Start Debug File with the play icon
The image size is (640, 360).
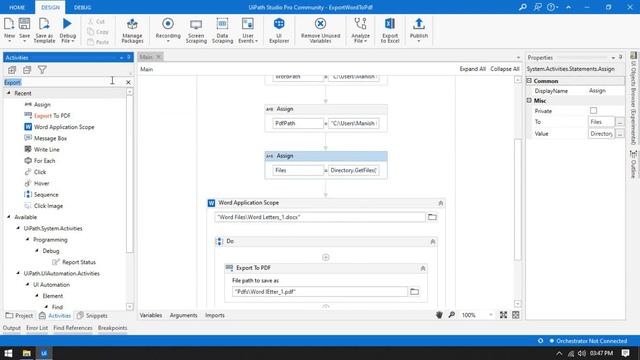click(x=67, y=24)
